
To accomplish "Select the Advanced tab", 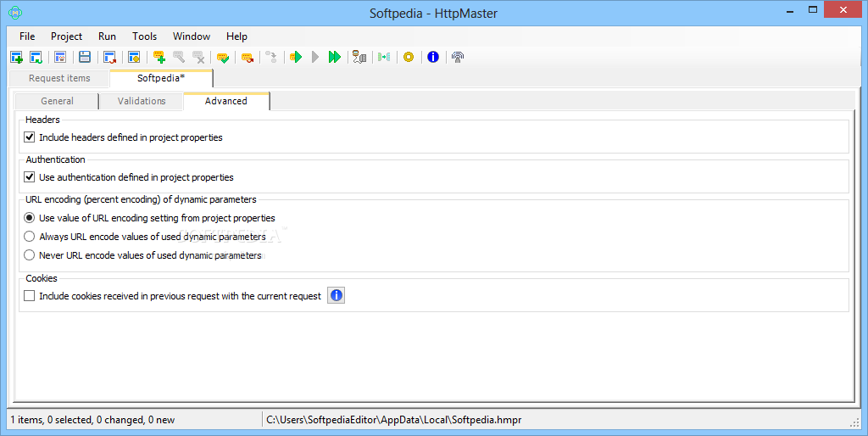I will tap(226, 101).
